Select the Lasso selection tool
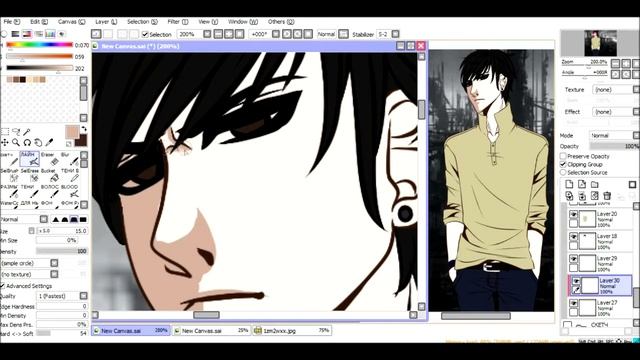The image size is (640, 360). click(x=16, y=131)
